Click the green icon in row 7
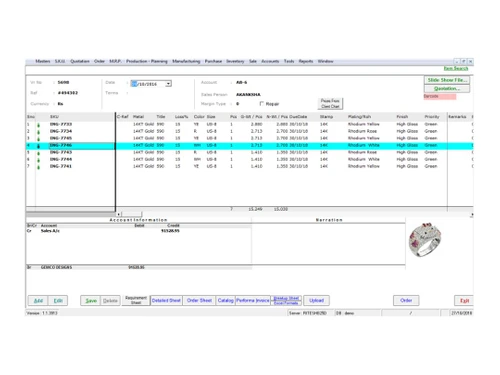500x375 pixels. [x=38, y=167]
